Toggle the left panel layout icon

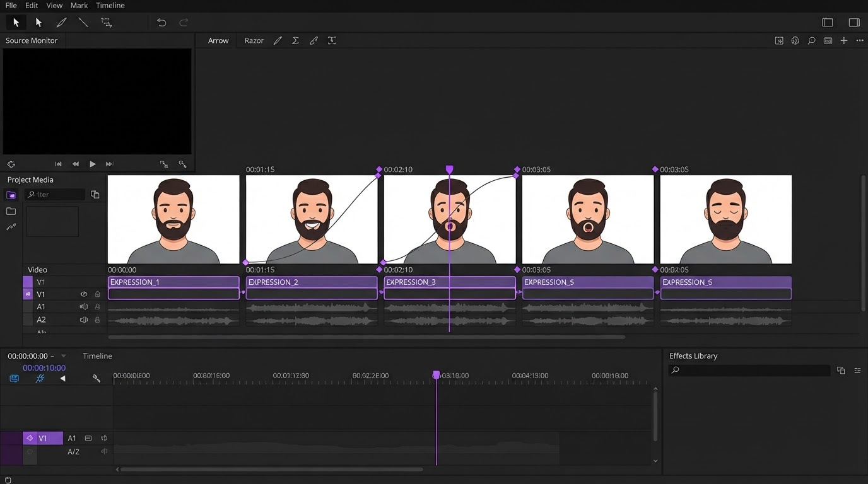point(828,23)
